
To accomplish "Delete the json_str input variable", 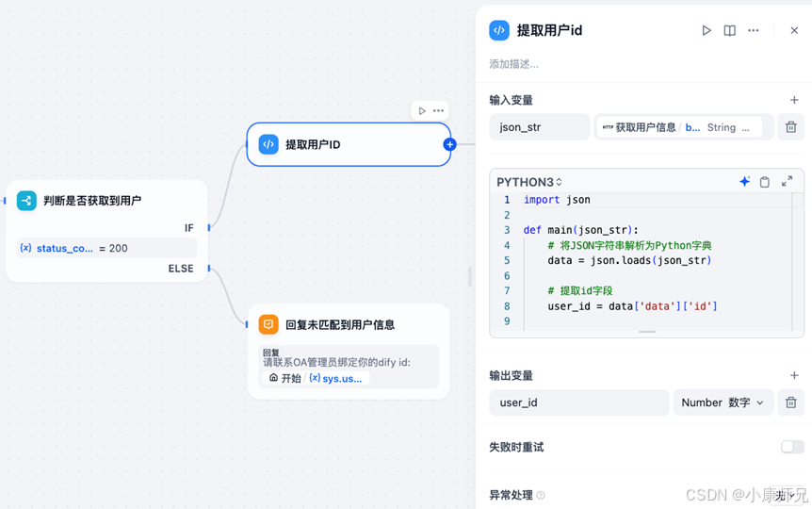I will click(790, 127).
